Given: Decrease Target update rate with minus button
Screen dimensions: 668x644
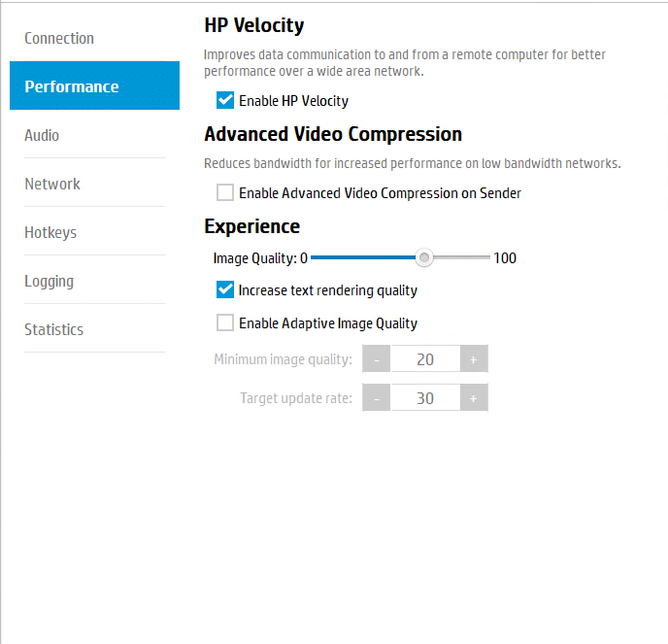Looking at the screenshot, I should click(x=376, y=397).
